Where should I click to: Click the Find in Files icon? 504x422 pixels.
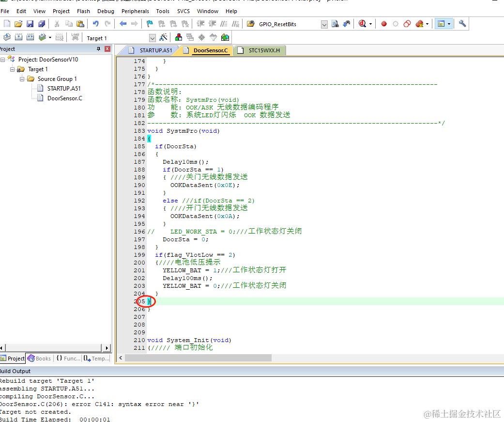[251, 24]
